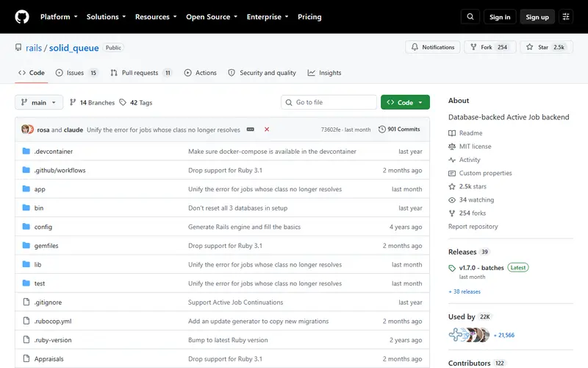Open the + 38 releases link
The image size is (588, 368).
(465, 291)
